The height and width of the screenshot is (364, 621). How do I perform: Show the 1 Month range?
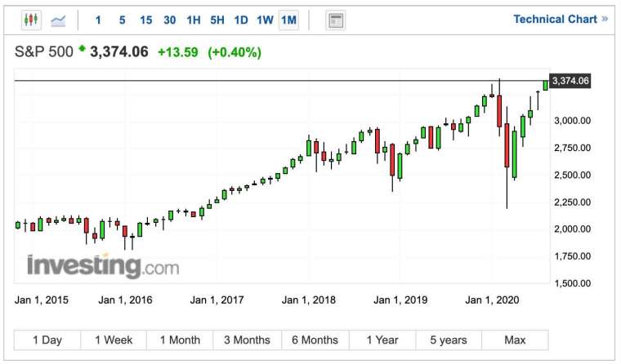tap(180, 340)
